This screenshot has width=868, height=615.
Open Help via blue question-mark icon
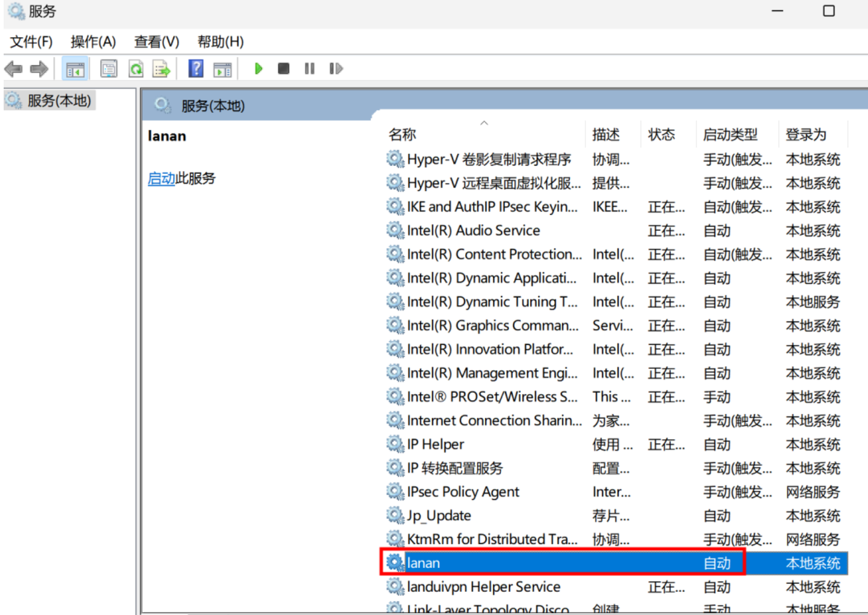[x=196, y=69]
